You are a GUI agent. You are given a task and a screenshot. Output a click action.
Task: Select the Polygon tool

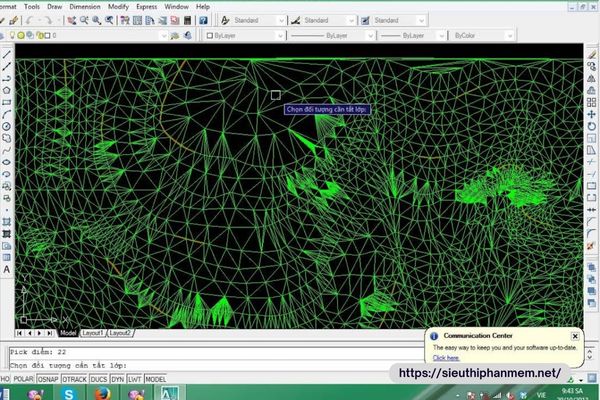(7, 90)
